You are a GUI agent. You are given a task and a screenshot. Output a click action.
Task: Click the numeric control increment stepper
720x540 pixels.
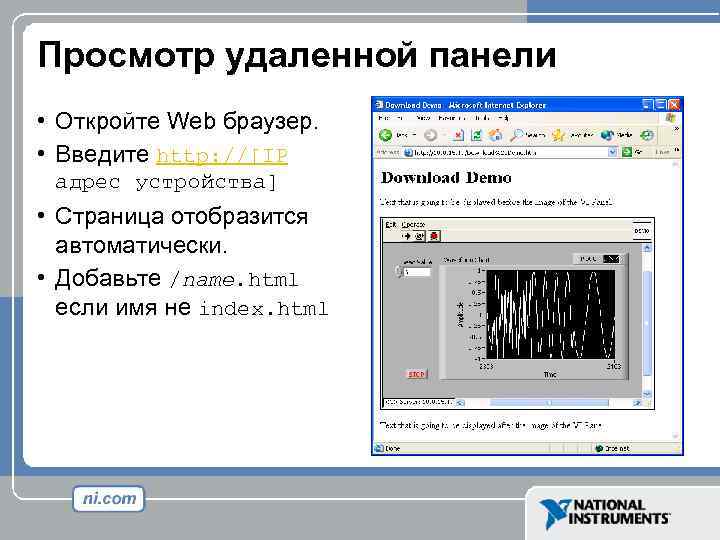click(398, 269)
